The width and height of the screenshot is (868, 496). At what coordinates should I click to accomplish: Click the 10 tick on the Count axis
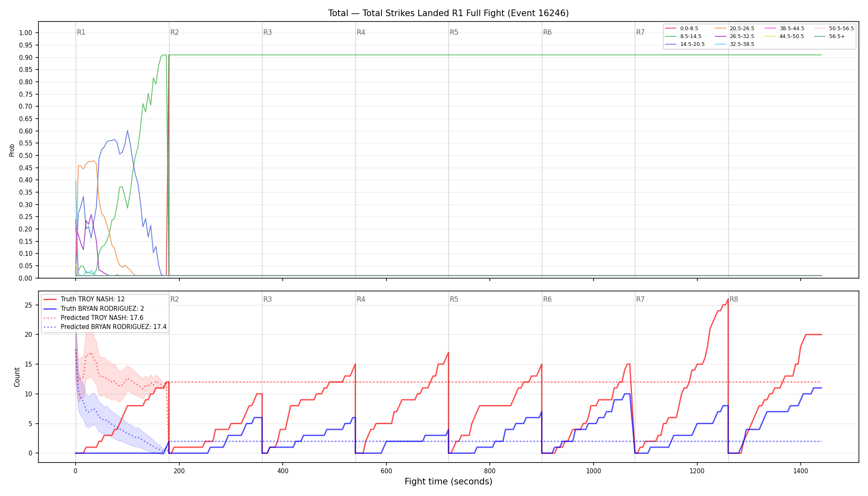point(28,394)
